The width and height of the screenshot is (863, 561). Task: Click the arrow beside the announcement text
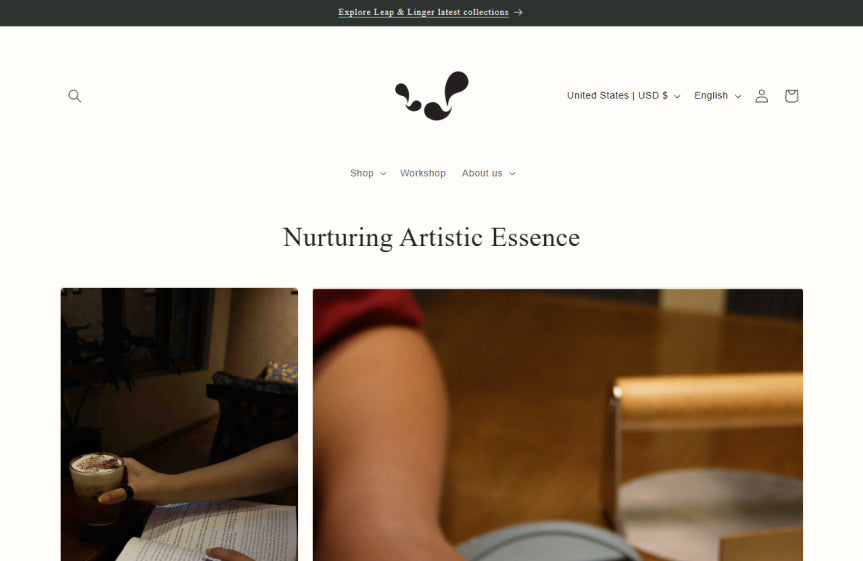tap(518, 12)
